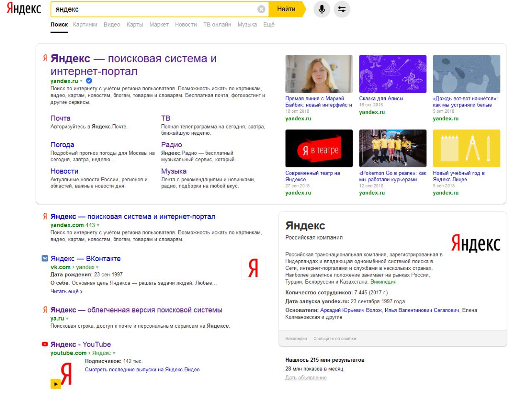Open 'Современный театр на Яндексе' article link
Image resolution: width=532 pixels, height=395 pixels.
point(313,176)
